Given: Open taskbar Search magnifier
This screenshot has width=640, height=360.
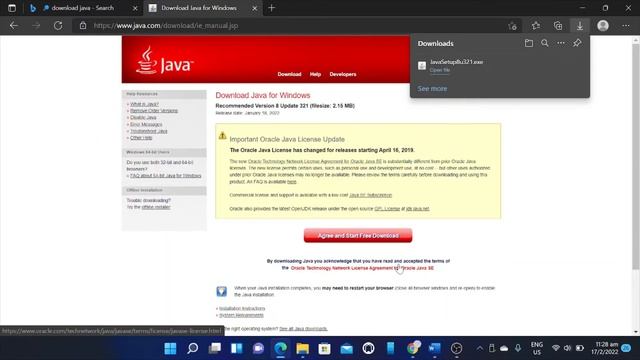Looking at the screenshot, I should click(x=192, y=348).
